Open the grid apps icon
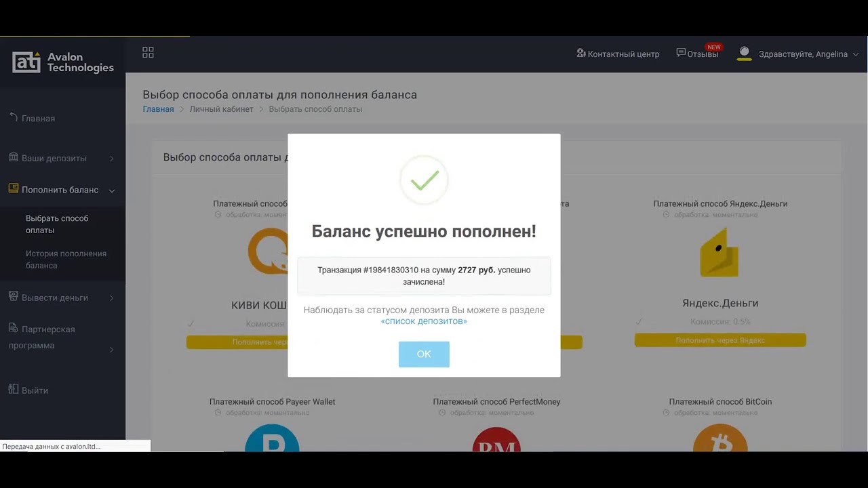868x488 pixels. tap(148, 53)
